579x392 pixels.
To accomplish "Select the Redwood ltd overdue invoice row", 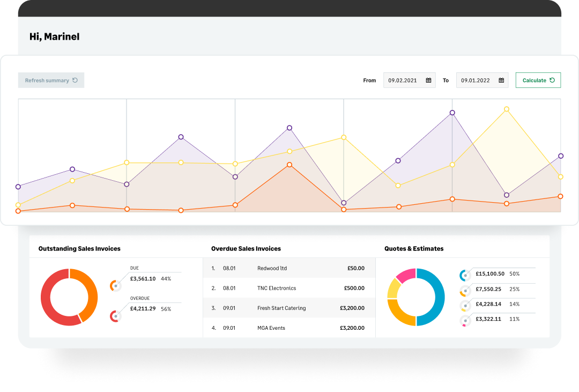I will (288, 268).
